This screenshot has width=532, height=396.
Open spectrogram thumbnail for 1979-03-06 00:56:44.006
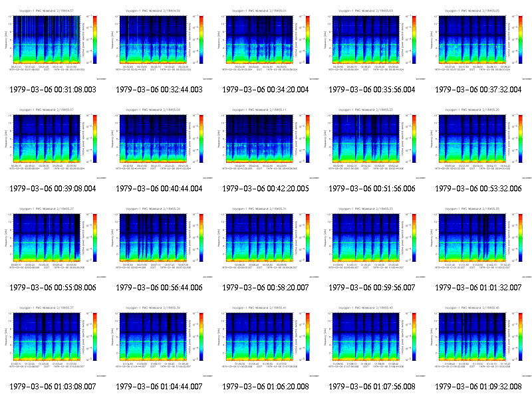pos(160,242)
